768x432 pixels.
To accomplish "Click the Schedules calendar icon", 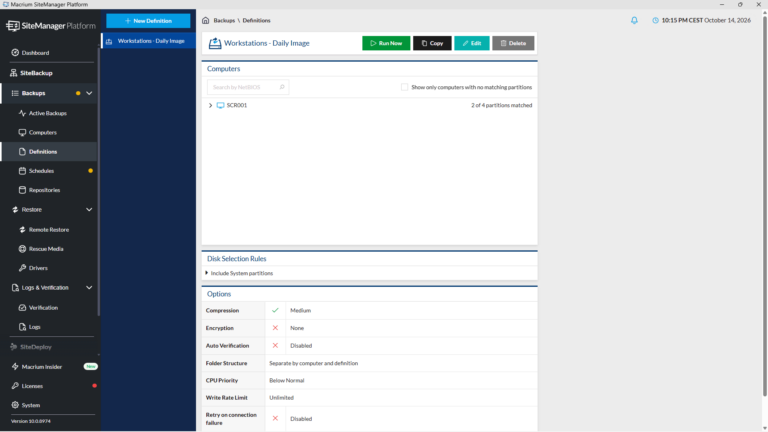I will (x=22, y=171).
